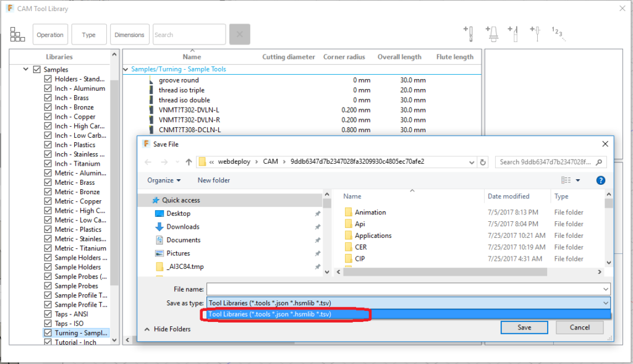Go forward in the Save File dialog
633x364 pixels.
(164, 162)
